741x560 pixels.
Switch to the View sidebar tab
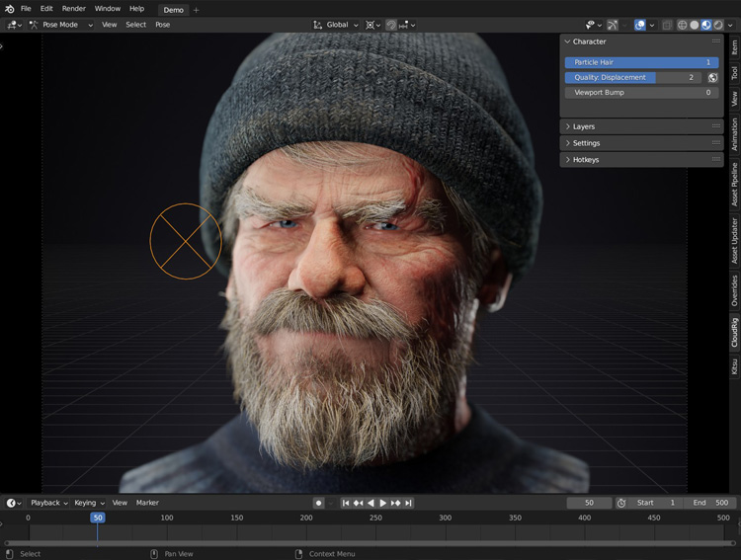[x=734, y=99]
